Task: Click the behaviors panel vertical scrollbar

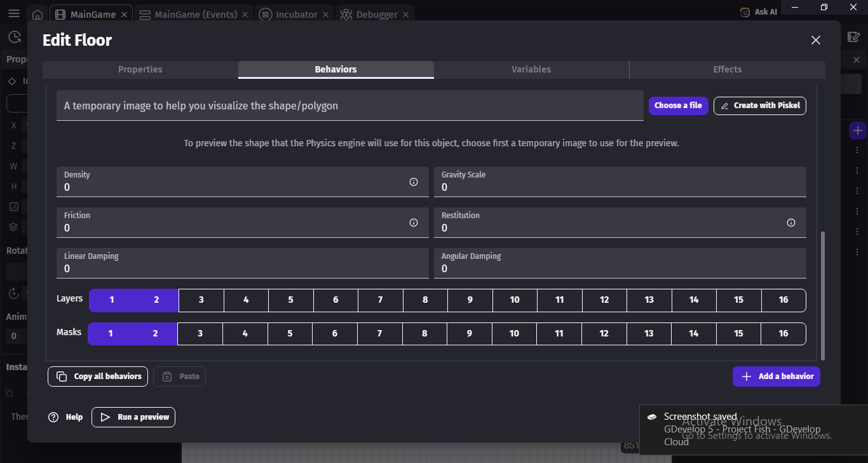Action: pyautogui.click(x=824, y=296)
